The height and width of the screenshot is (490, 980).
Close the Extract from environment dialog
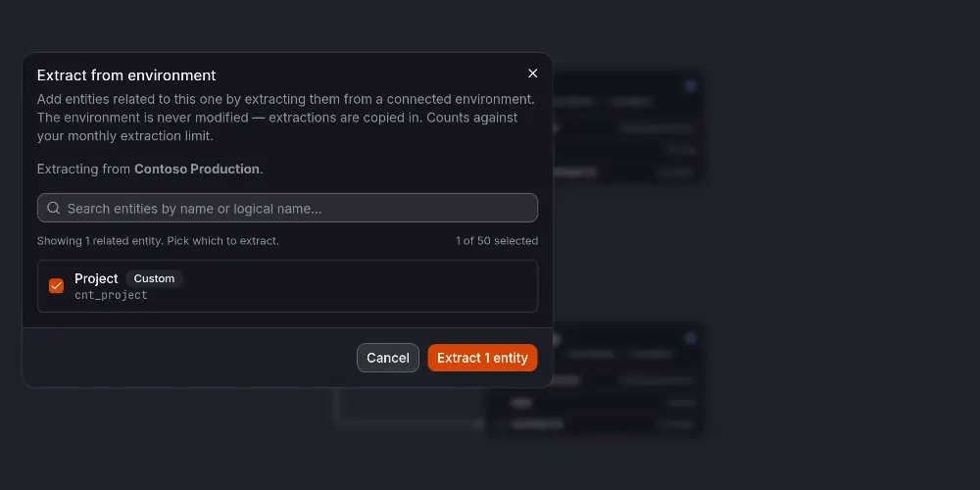(532, 73)
